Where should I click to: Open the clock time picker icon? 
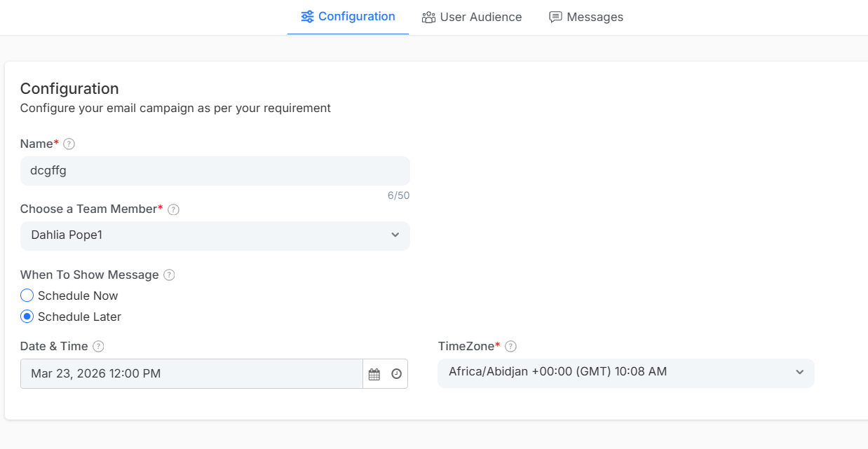397,374
